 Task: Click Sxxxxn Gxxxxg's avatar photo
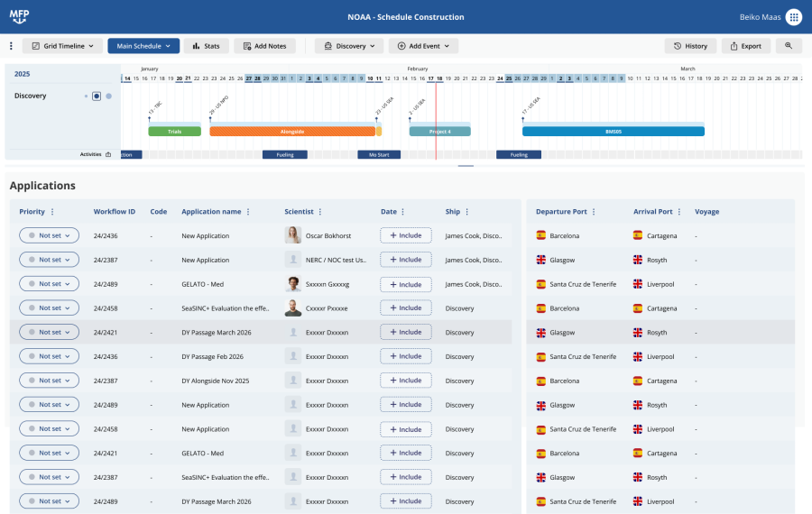(293, 284)
